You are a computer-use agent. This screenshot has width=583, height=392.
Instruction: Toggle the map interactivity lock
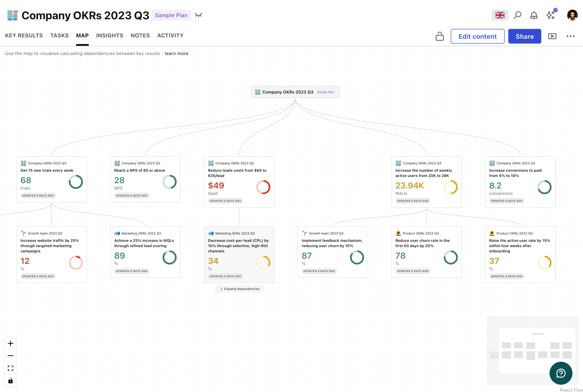tap(11, 381)
